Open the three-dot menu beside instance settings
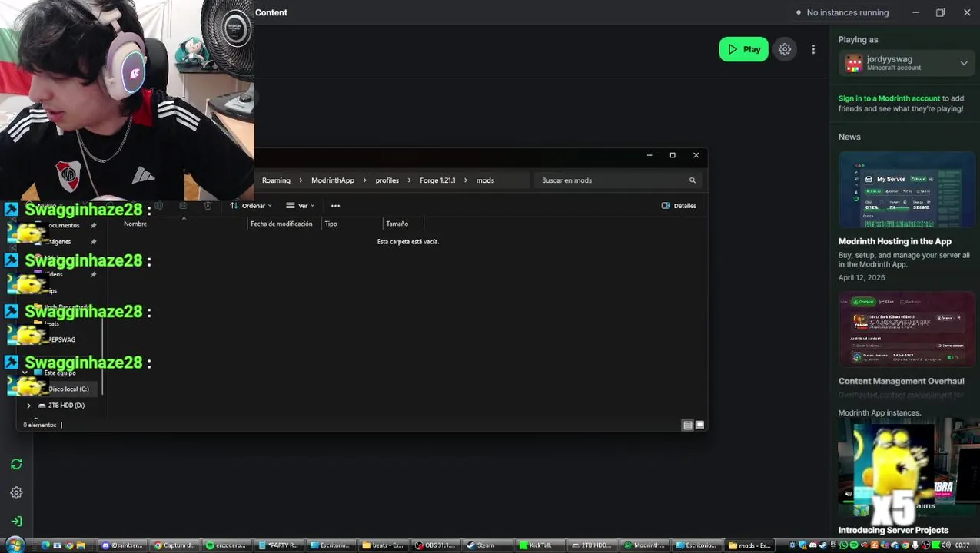This screenshot has width=980, height=553. [x=813, y=49]
